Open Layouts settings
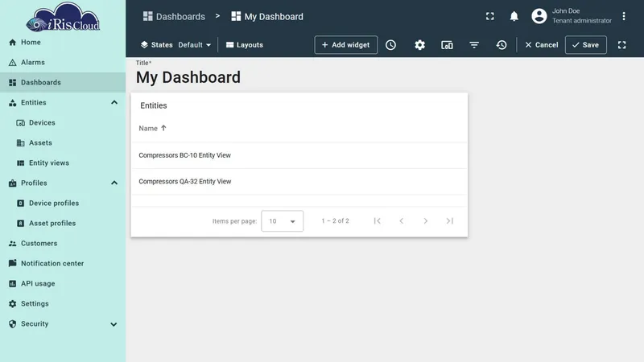Viewport: 644px width, 362px height. tap(245, 45)
